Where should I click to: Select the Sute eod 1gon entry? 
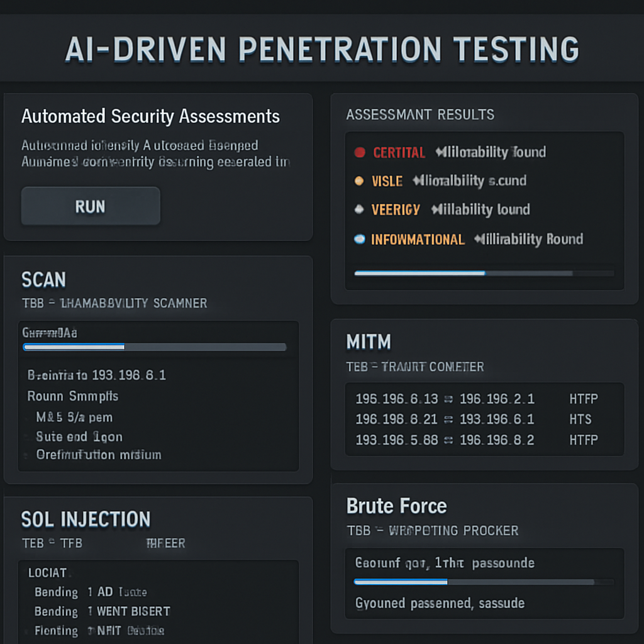click(x=79, y=436)
